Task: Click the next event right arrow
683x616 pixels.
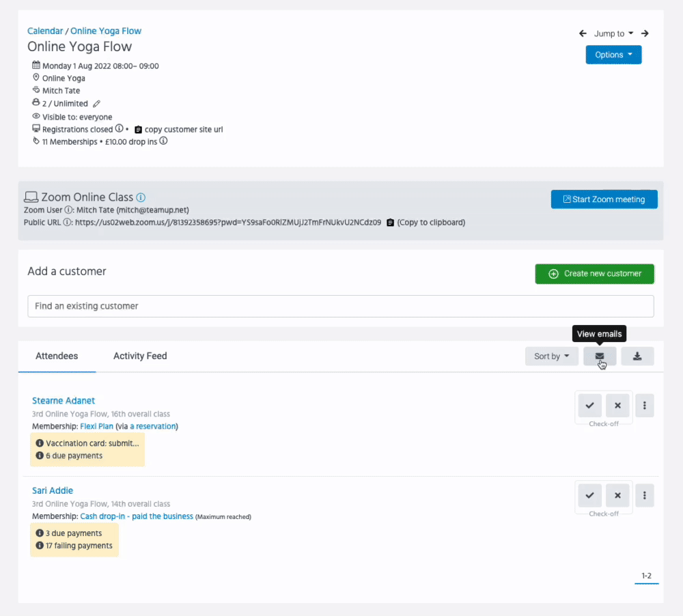Action: (645, 33)
